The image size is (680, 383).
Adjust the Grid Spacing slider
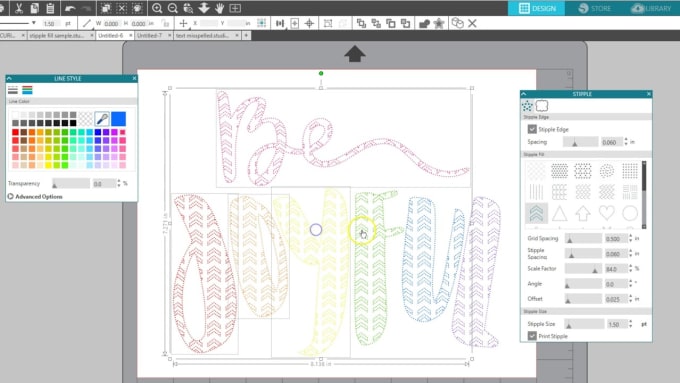(x=583, y=239)
